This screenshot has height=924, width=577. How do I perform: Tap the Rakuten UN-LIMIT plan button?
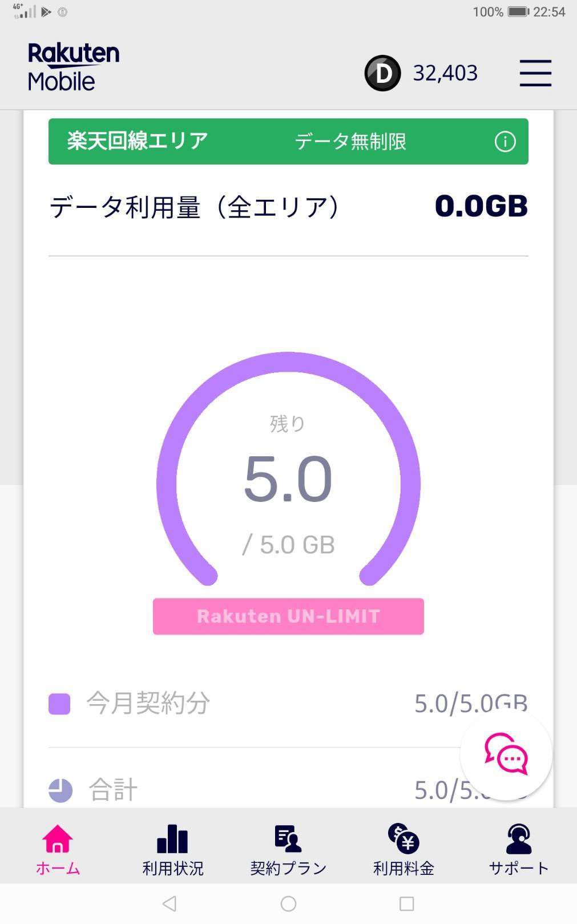pos(288,616)
